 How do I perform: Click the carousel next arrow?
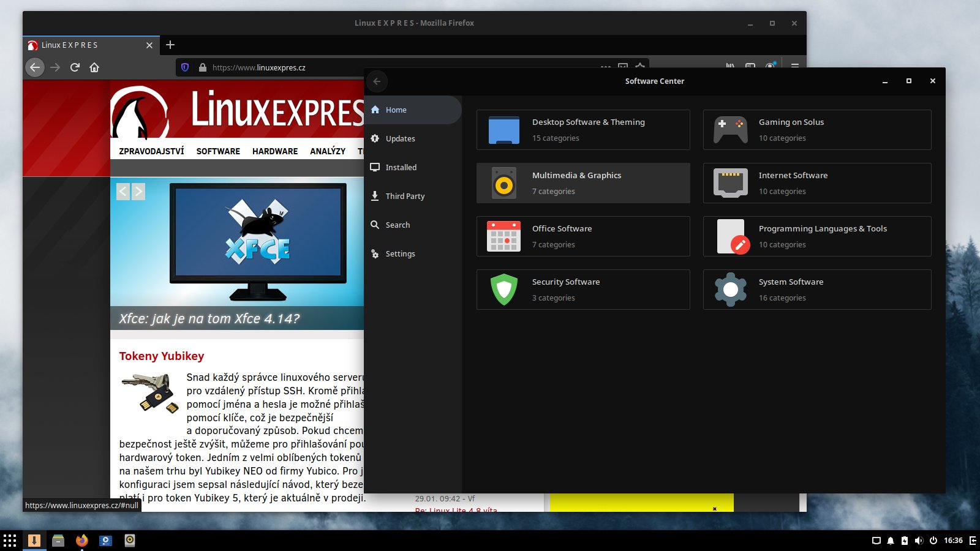[x=138, y=192]
